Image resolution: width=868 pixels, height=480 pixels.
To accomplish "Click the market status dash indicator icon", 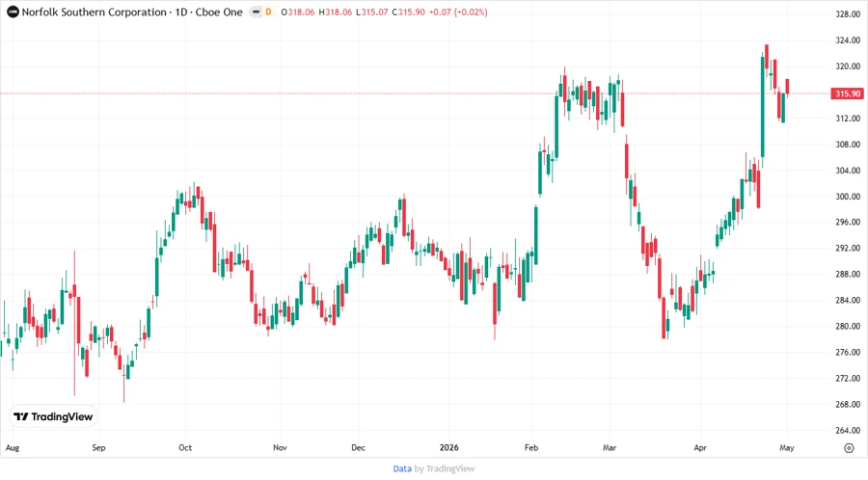I will point(256,13).
